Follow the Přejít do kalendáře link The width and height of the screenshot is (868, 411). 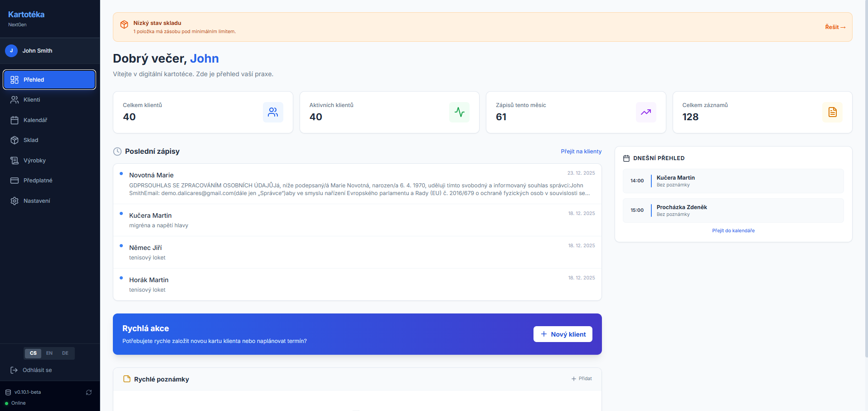pos(733,231)
